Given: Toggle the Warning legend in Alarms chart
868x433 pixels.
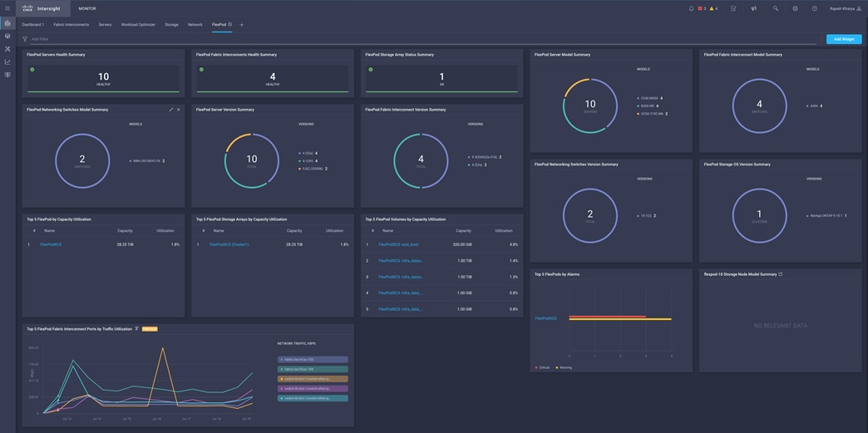Looking at the screenshot, I should (562, 367).
